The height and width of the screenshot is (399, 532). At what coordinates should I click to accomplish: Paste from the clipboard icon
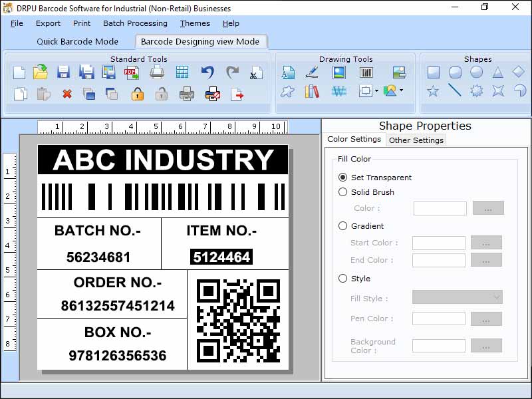click(43, 94)
